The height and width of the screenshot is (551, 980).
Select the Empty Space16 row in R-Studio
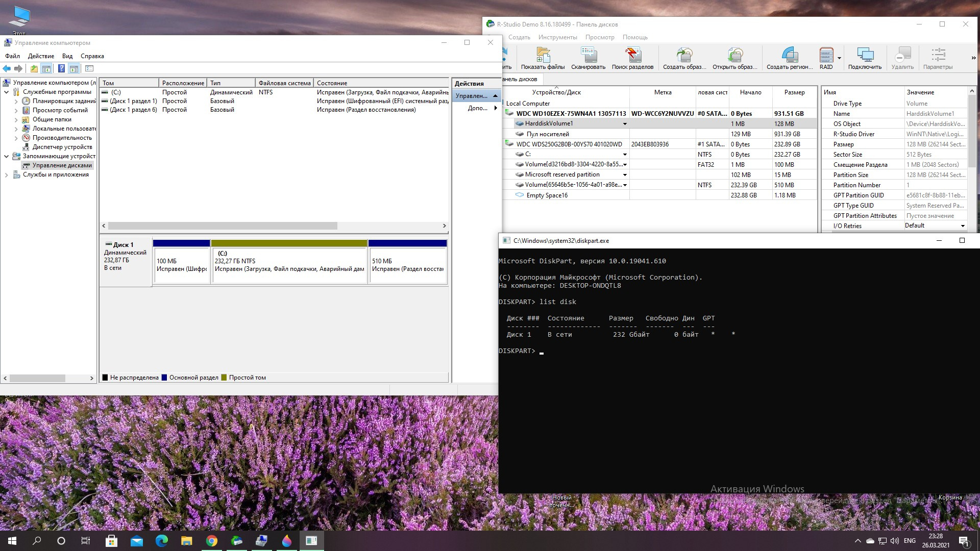point(660,195)
